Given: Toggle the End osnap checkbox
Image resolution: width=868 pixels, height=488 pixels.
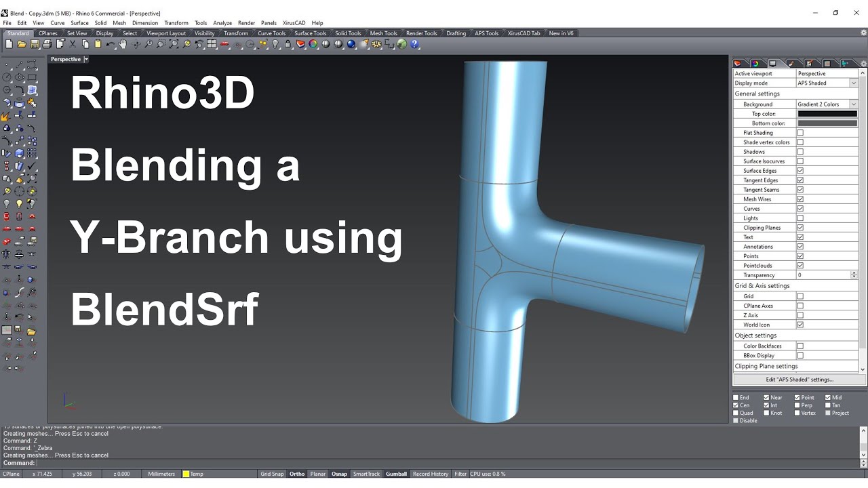Looking at the screenshot, I should click(736, 398).
